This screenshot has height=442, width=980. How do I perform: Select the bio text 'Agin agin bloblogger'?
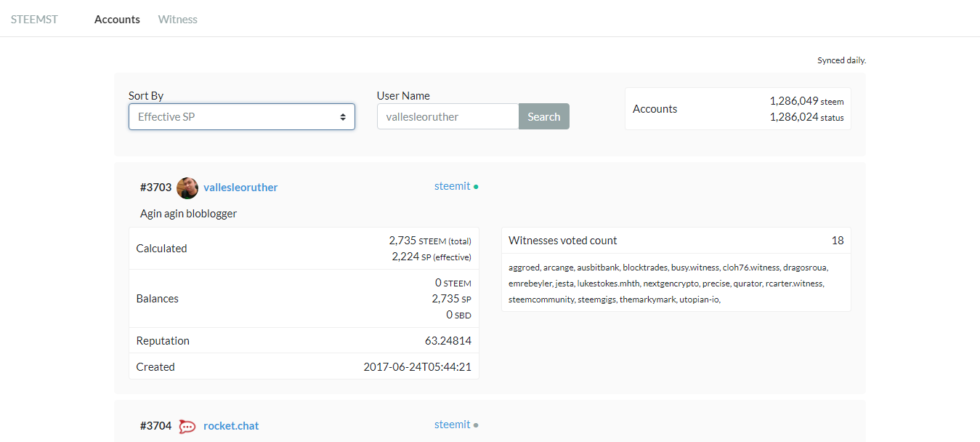click(188, 214)
